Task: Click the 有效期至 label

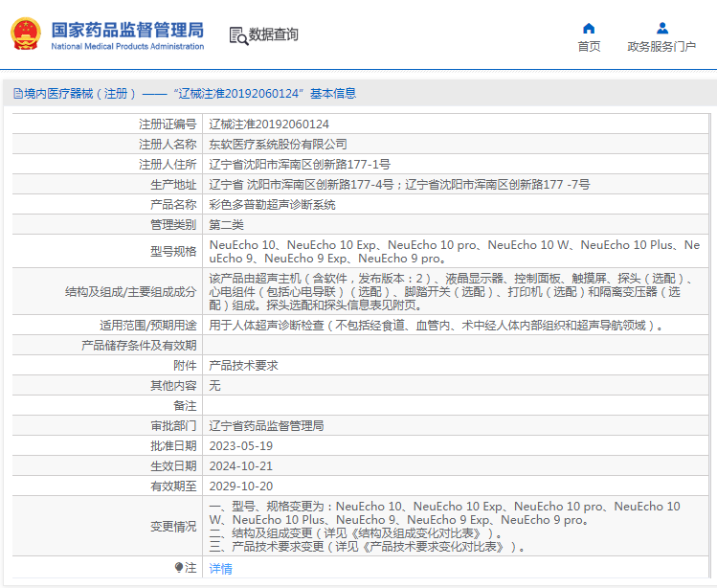Action: (x=173, y=486)
